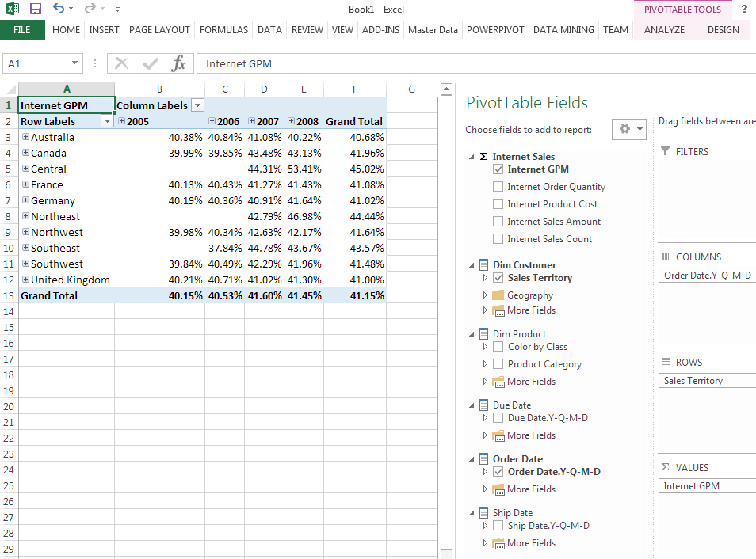Screen dimensions: 756x559
Task: Click the formula bar Cancel X icon
Action: point(122,63)
